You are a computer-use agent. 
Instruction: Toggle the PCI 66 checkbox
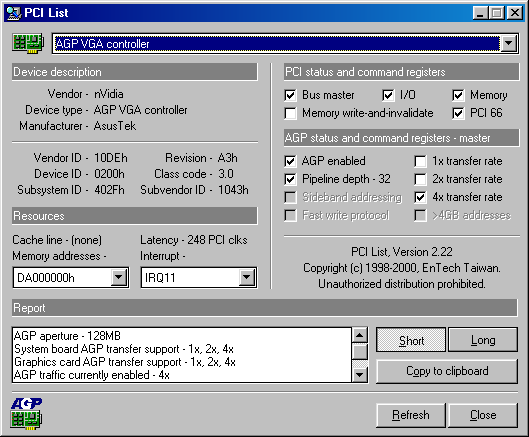(x=458, y=113)
